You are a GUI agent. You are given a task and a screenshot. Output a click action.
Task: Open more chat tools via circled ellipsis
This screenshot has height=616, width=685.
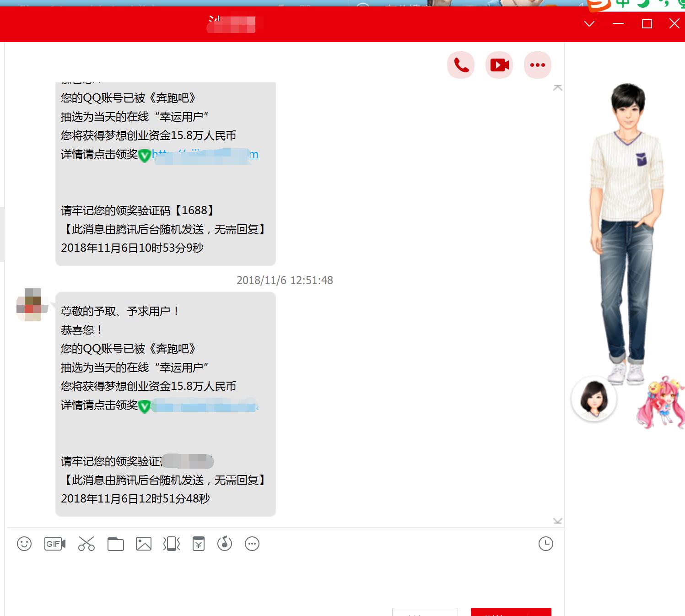(x=252, y=544)
